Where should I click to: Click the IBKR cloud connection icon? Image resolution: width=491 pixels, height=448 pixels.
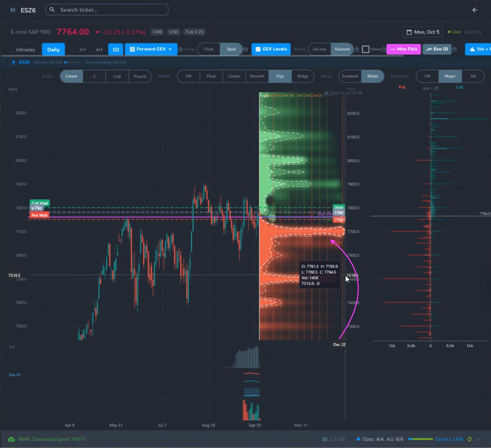11,439
